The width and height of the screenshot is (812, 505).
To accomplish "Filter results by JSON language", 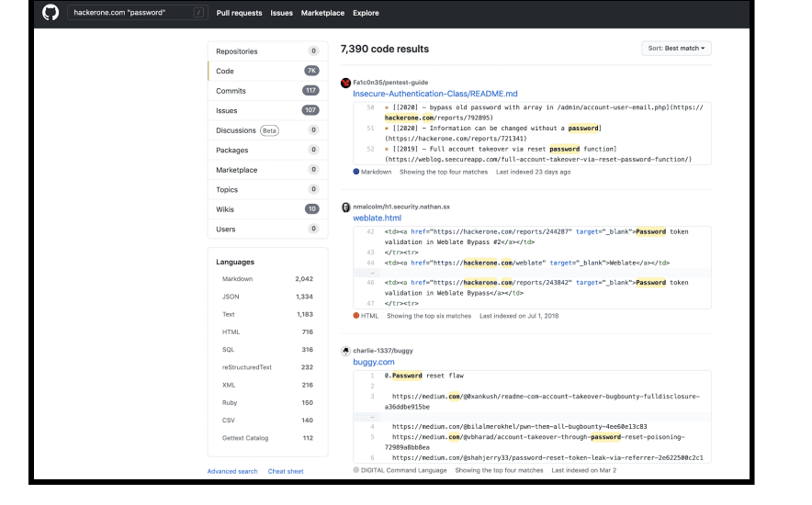I will click(231, 297).
